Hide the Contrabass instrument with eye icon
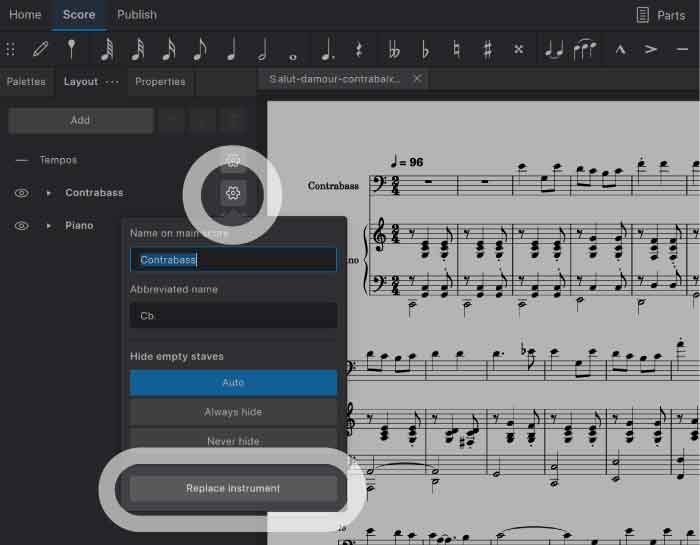This screenshot has height=545, width=700. click(x=21, y=193)
